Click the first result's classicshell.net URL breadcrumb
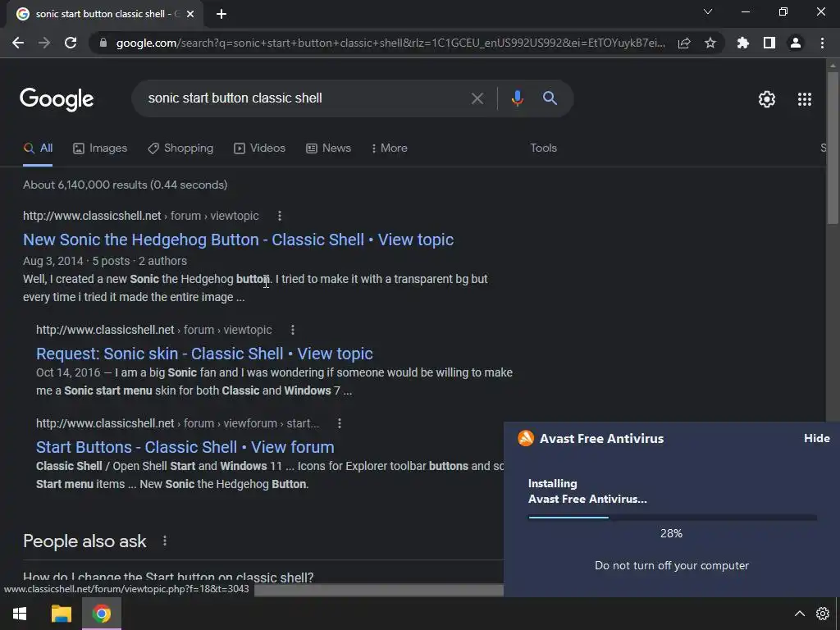The width and height of the screenshot is (840, 630). click(x=141, y=216)
